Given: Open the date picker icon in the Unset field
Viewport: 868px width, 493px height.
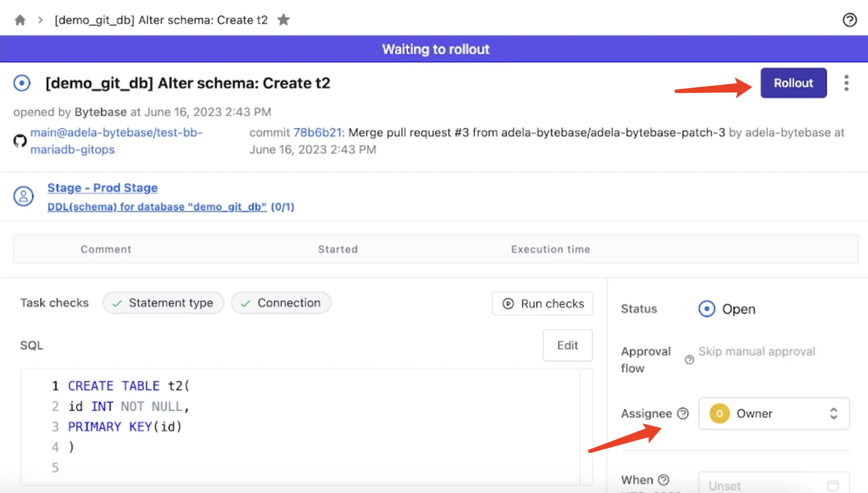Looking at the screenshot, I should pos(833,485).
